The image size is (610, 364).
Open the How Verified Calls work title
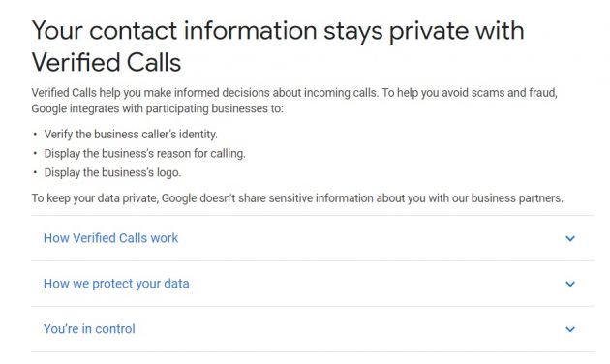[x=111, y=238]
